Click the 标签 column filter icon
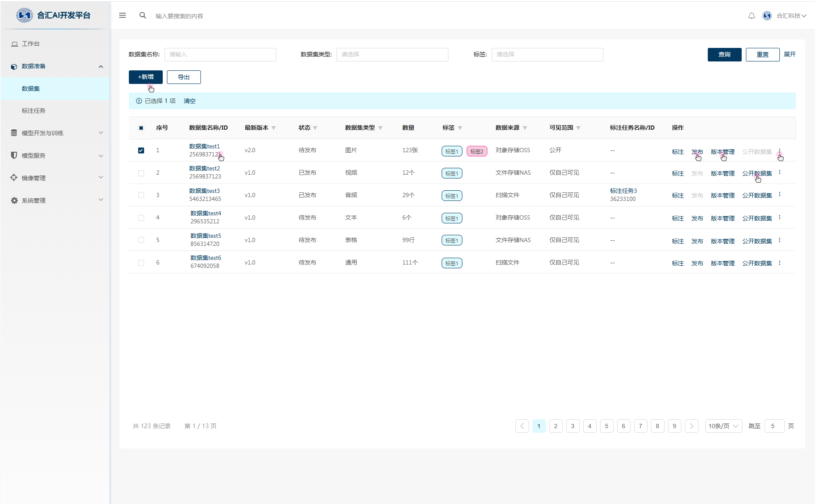The image size is (815, 504). click(460, 128)
